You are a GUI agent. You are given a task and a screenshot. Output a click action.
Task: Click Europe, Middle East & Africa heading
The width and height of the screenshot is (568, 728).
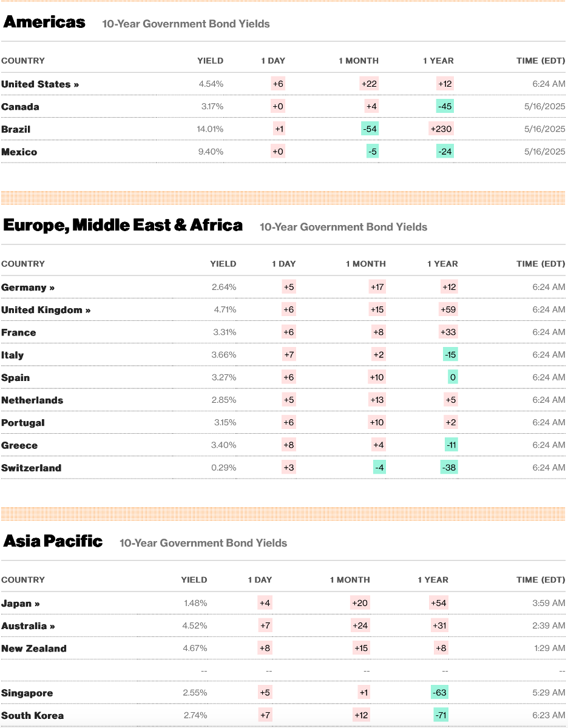click(x=123, y=226)
